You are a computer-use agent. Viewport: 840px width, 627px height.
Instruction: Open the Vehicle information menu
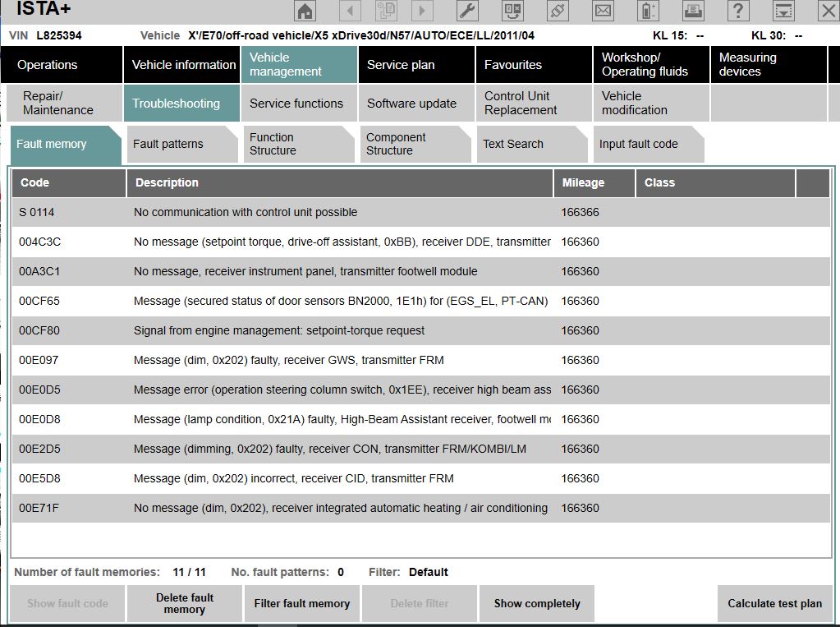(x=183, y=65)
